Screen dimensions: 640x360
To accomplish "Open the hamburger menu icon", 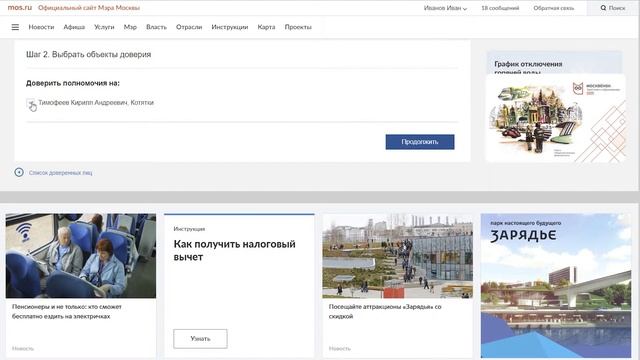I will 15,27.
